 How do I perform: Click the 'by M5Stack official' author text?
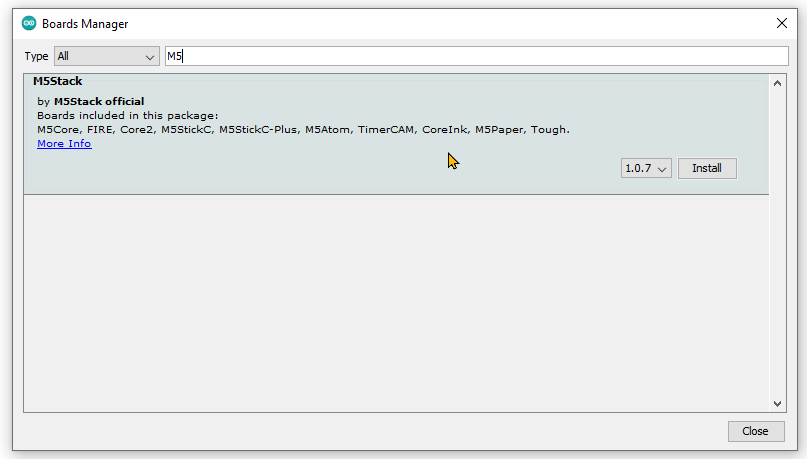click(x=91, y=101)
